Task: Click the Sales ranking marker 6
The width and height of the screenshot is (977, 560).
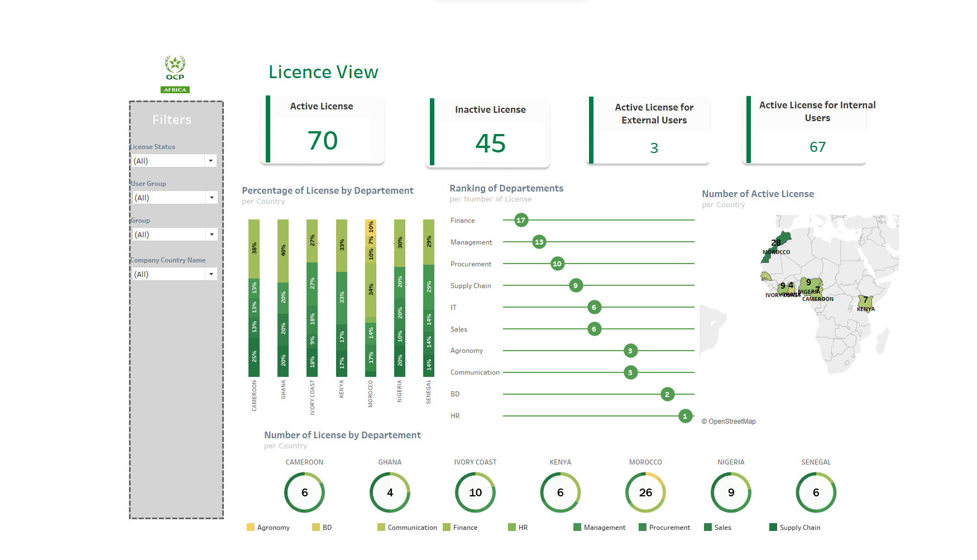Action: (594, 329)
